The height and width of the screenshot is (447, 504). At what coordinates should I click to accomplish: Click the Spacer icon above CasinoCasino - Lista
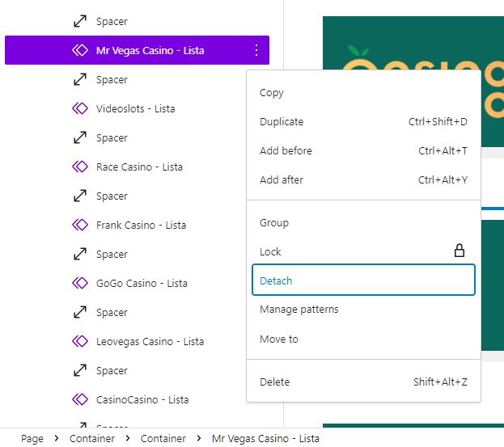80,370
